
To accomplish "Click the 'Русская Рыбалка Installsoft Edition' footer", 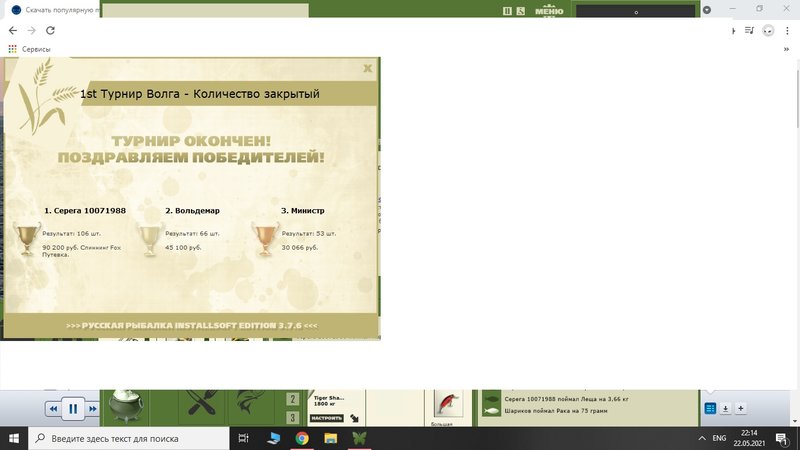I will (191, 326).
